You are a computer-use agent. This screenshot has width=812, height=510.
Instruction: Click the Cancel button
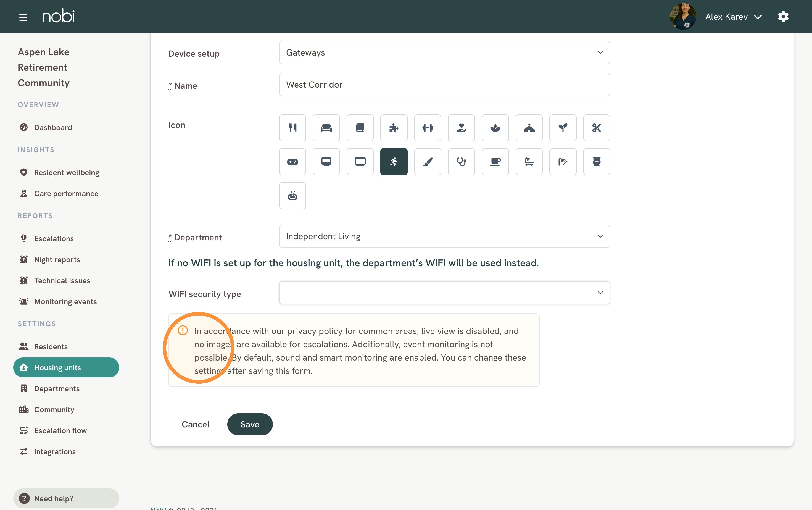click(196, 424)
